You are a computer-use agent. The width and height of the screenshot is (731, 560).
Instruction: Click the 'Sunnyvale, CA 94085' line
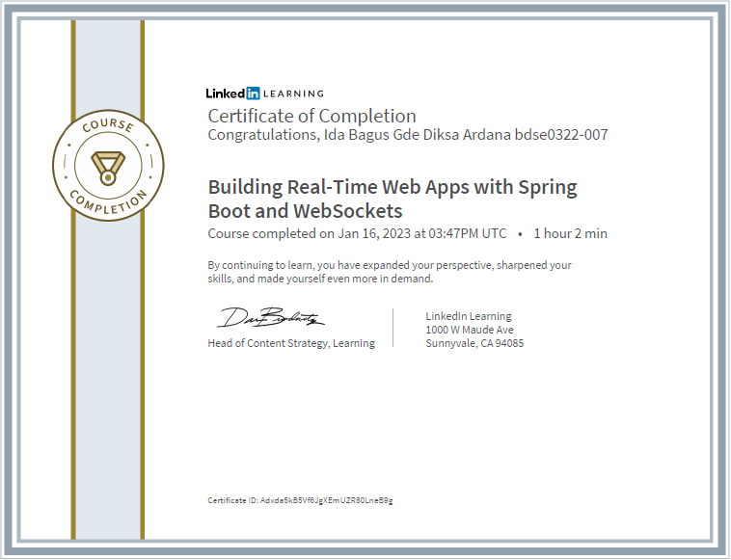point(474,343)
